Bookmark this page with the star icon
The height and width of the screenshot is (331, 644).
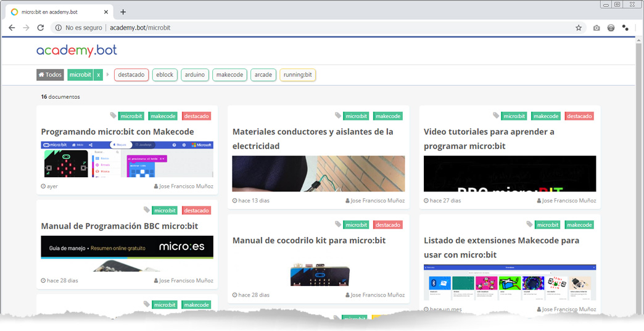point(578,28)
